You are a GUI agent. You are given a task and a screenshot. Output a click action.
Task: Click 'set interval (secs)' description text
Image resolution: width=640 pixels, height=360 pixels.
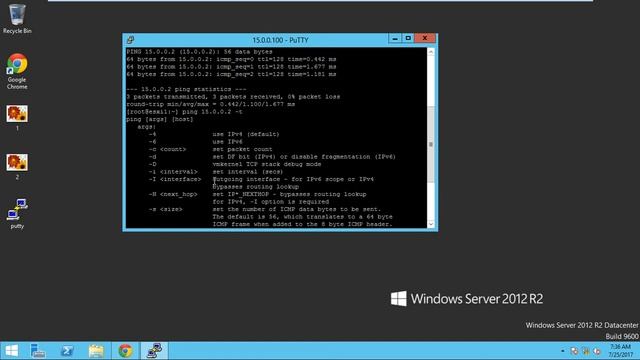[248, 172]
